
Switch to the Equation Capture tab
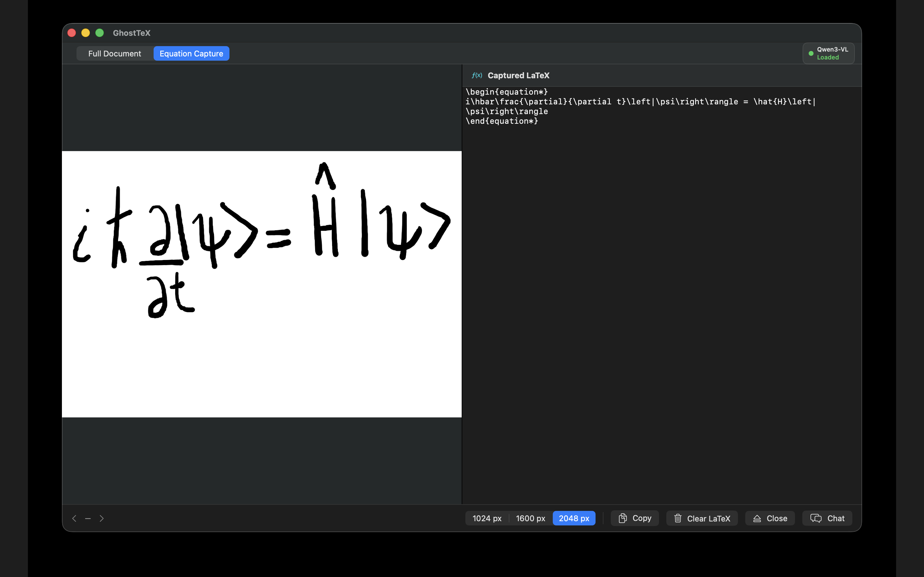[x=191, y=54]
